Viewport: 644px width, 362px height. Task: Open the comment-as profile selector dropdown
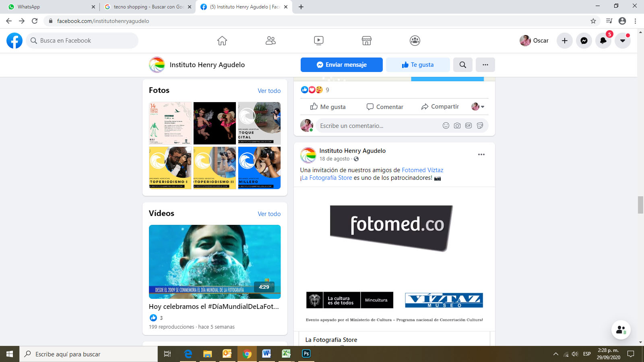point(478,107)
